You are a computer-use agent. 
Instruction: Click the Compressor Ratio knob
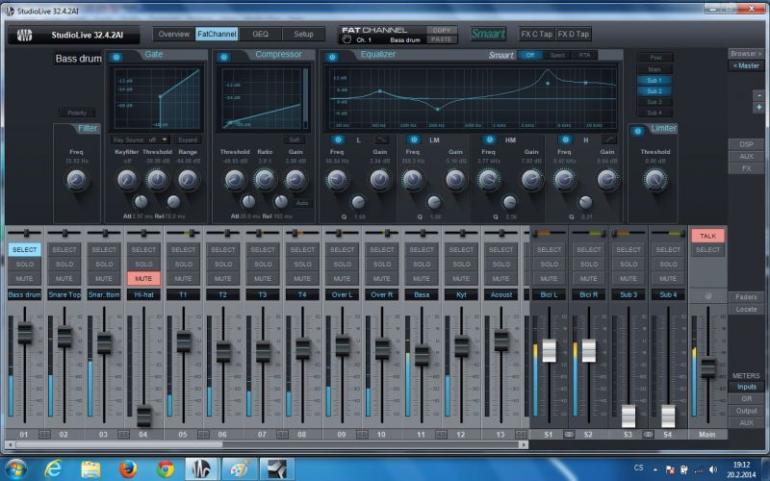(265, 180)
